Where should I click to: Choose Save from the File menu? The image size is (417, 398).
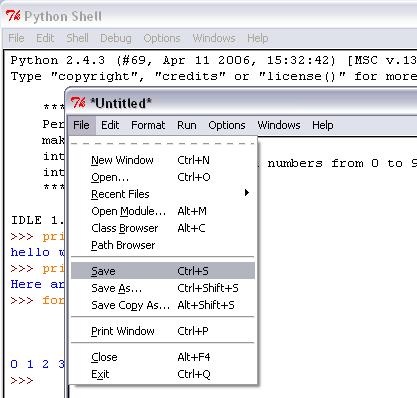163,271
